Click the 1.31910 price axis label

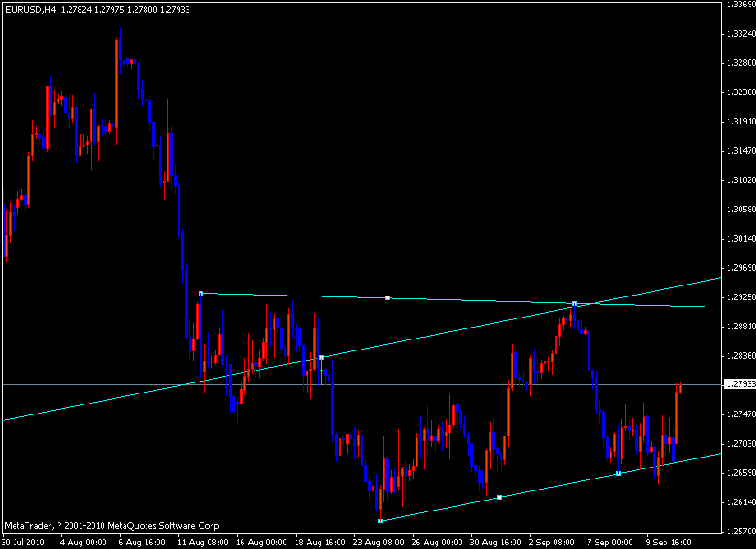(740, 122)
